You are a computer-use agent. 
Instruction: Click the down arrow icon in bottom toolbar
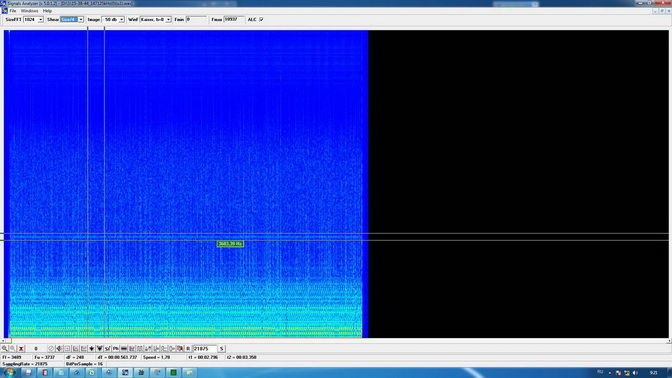[x=91, y=348]
